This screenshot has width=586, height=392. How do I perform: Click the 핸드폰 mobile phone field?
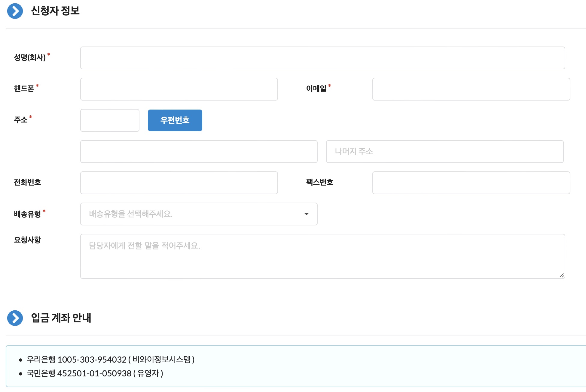tap(179, 89)
